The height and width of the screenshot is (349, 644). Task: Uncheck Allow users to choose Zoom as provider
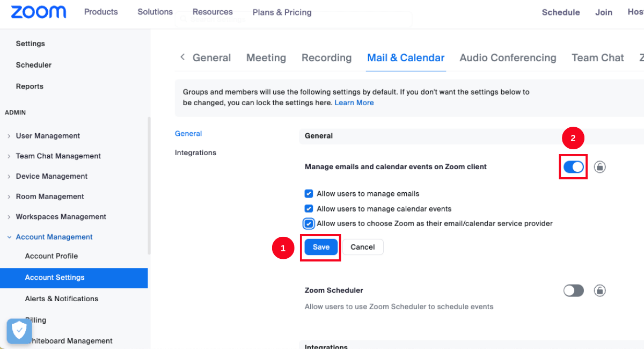tap(309, 223)
